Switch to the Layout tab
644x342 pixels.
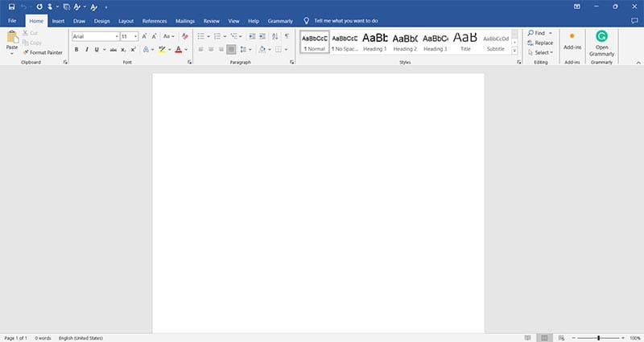(126, 21)
